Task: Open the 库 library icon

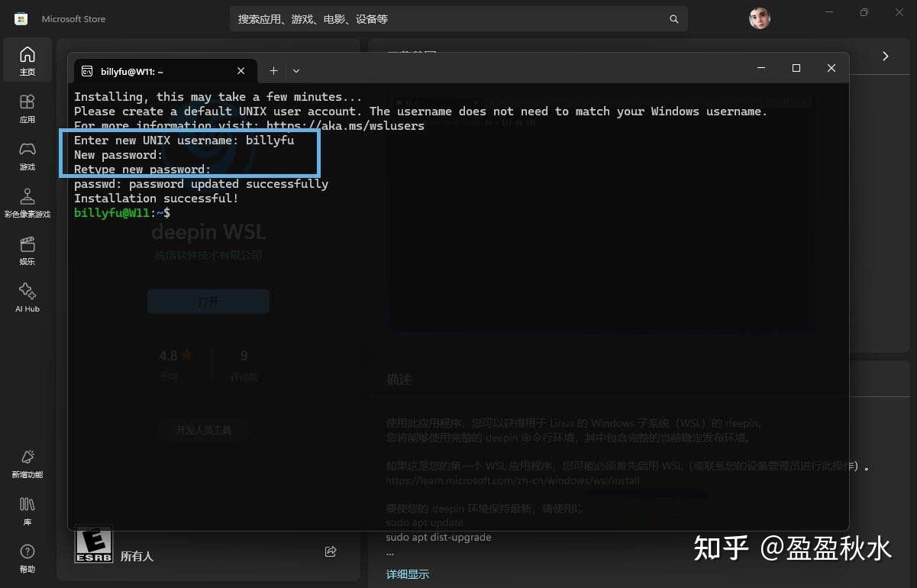Action: [x=27, y=509]
